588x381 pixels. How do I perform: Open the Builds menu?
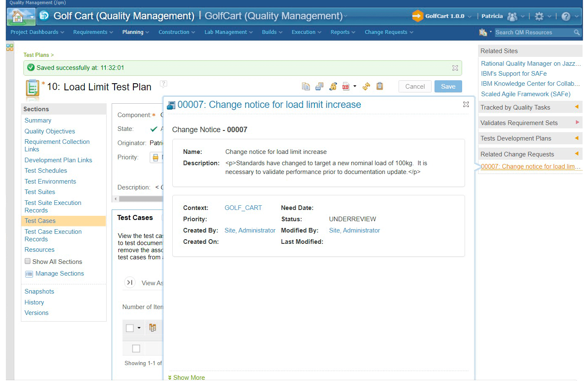(x=272, y=32)
